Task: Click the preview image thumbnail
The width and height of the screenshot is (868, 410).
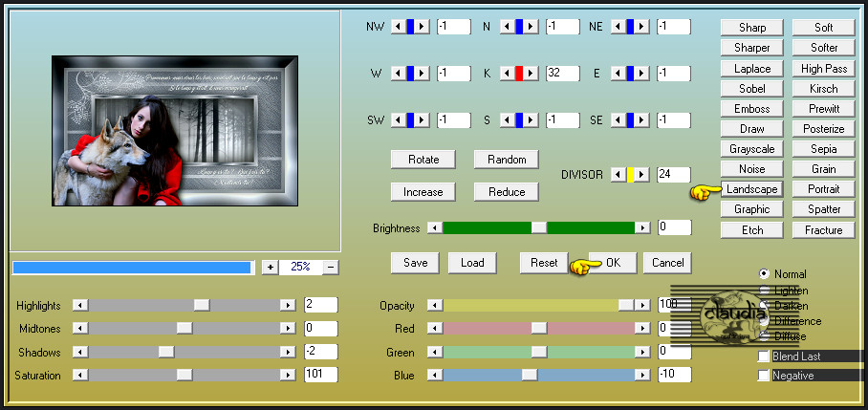Action: tap(175, 131)
